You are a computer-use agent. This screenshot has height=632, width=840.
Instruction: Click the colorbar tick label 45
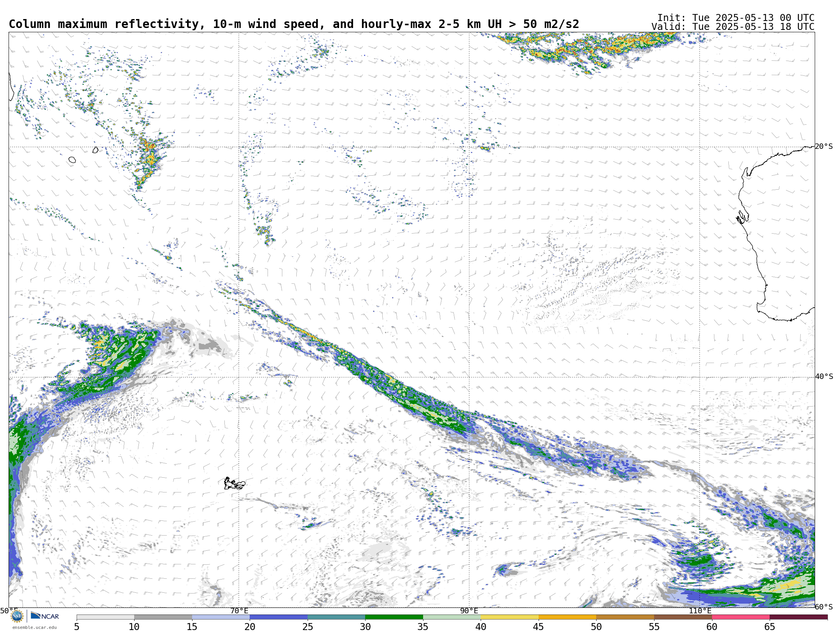539,627
